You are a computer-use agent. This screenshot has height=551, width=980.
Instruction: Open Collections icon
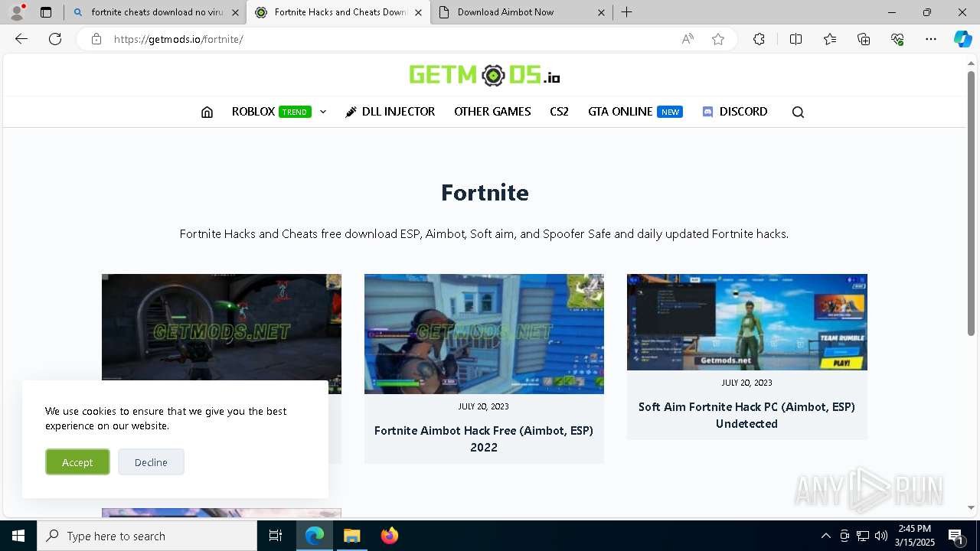[x=864, y=39]
